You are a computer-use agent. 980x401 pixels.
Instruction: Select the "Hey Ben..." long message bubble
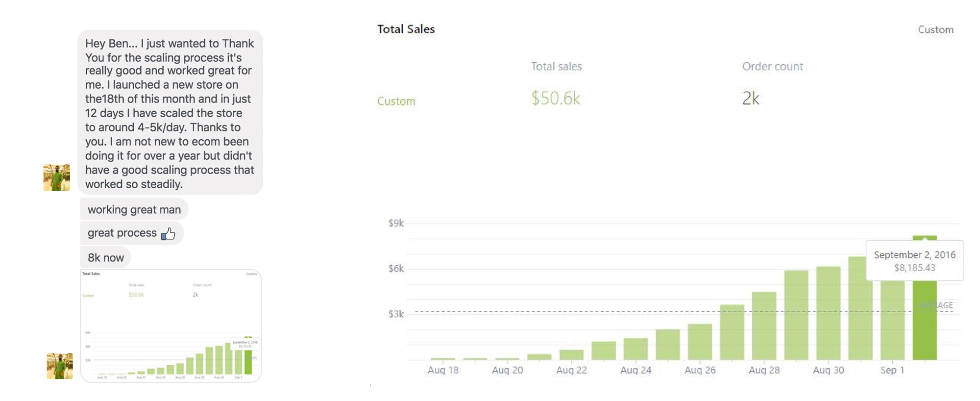170,113
